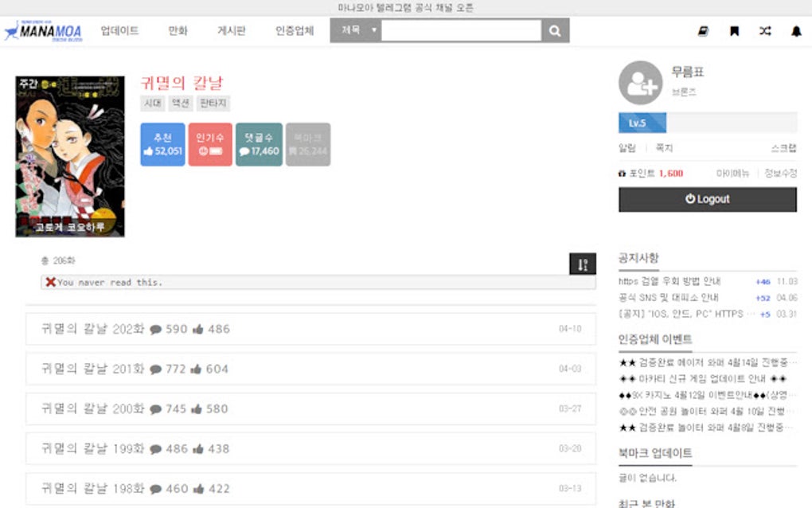
Task: Open the notification bell icon
Action: 796,31
